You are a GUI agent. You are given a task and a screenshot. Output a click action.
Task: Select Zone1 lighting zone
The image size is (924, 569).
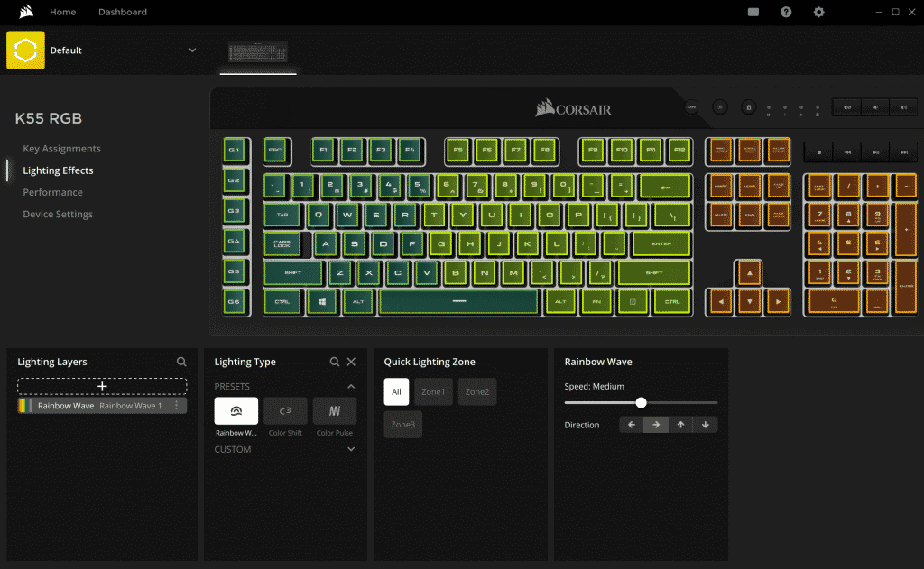coord(433,391)
